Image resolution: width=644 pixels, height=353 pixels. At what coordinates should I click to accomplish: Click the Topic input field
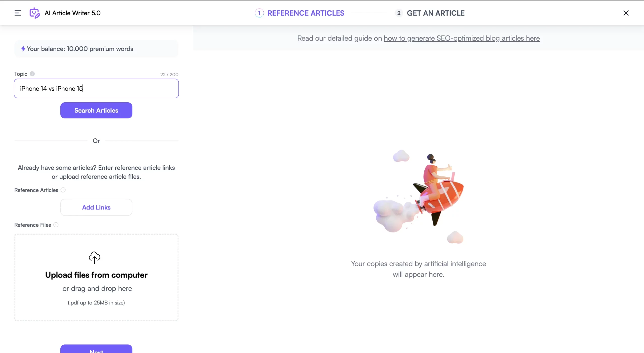click(96, 88)
